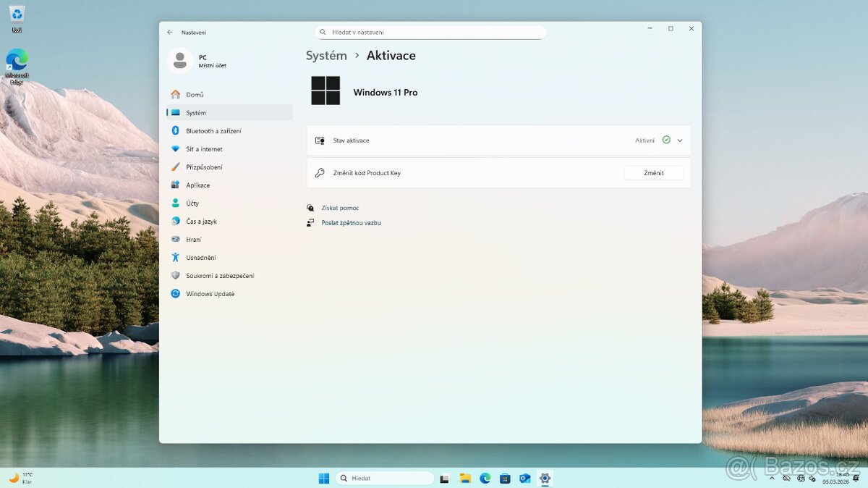Screen dimensions: 868x488
Task: Switch to Systém via breadcrumb
Action: click(325, 55)
